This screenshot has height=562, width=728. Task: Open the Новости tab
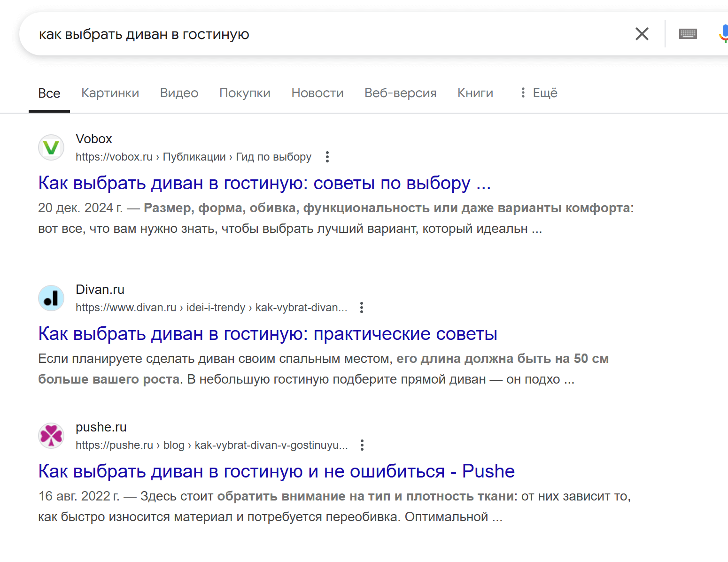coord(318,92)
